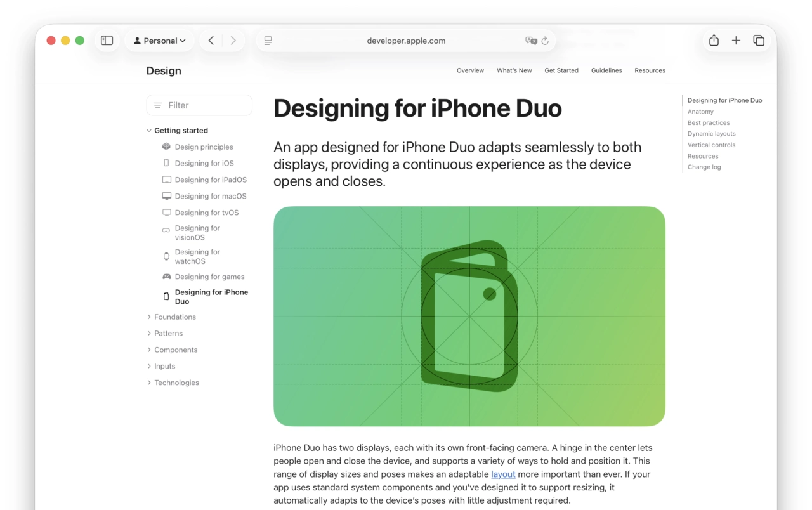Click the iOS phone icon
Screen dimensions: 812x510
pos(166,163)
